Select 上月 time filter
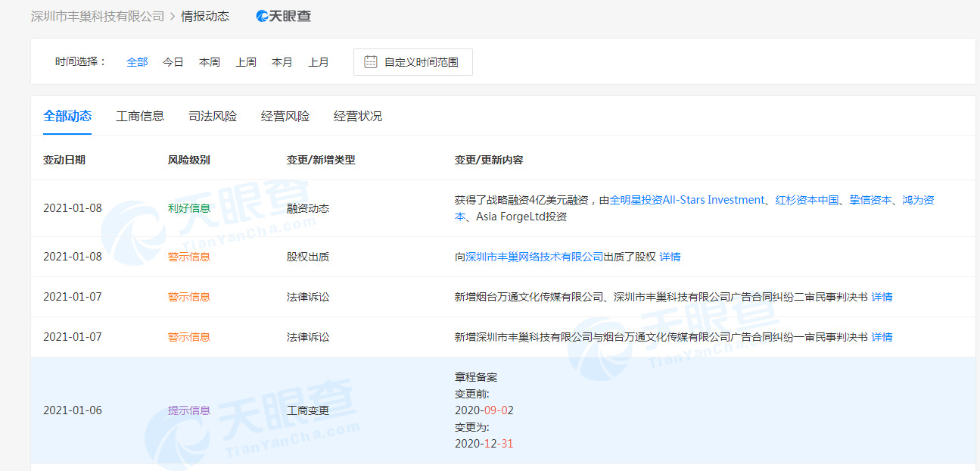Image resolution: width=980 pixels, height=471 pixels. [319, 62]
